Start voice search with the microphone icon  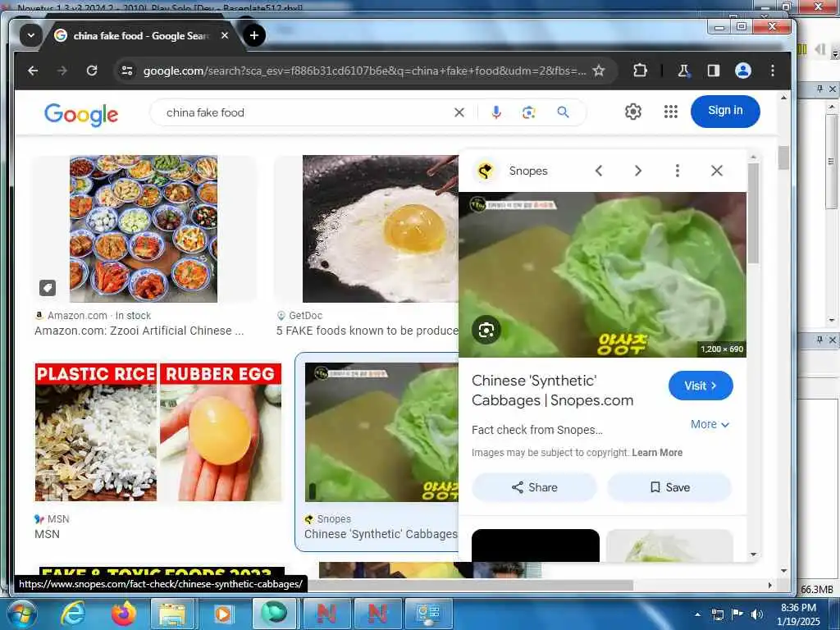[496, 112]
